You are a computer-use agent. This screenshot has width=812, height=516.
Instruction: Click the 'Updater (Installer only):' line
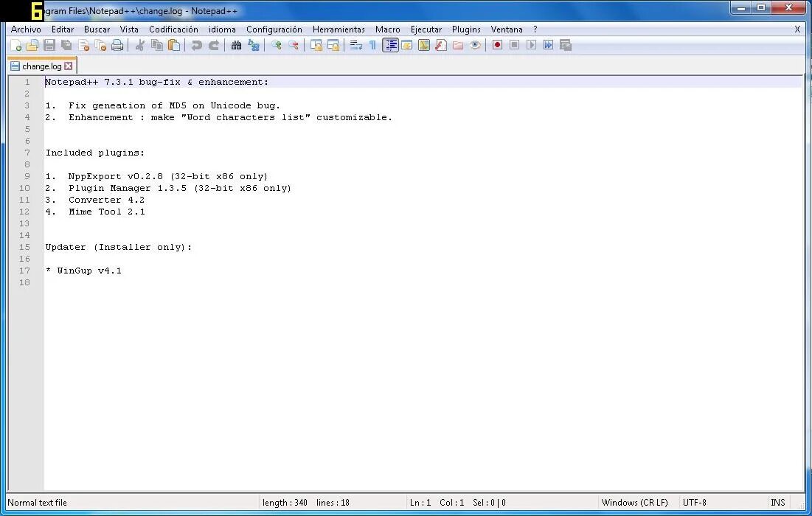(x=119, y=248)
